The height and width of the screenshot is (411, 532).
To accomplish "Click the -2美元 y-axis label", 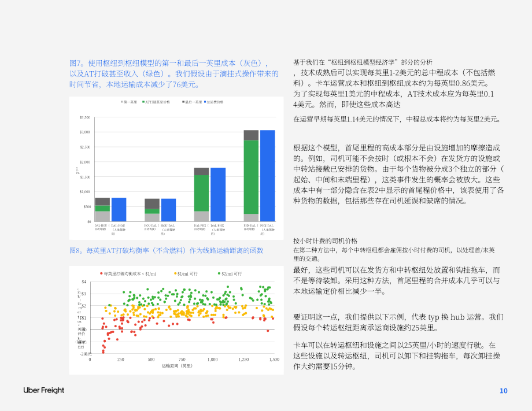I will (x=86, y=354).
